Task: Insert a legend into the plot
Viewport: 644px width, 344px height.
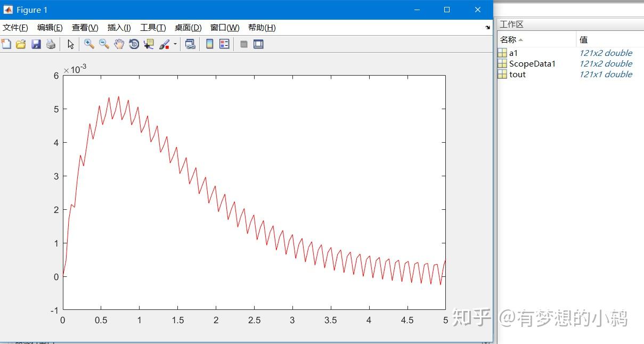Action: click(224, 44)
